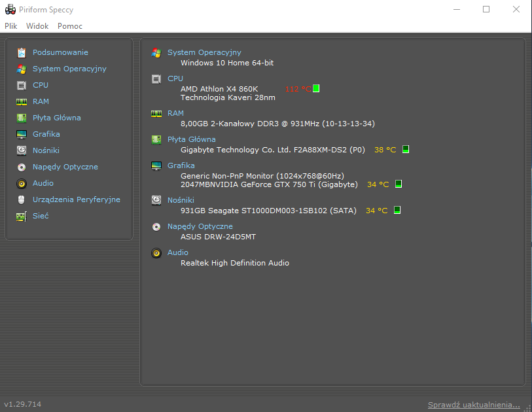Click the CPU temperature green indicator
The width and height of the screenshot is (532, 412).
coord(316,88)
